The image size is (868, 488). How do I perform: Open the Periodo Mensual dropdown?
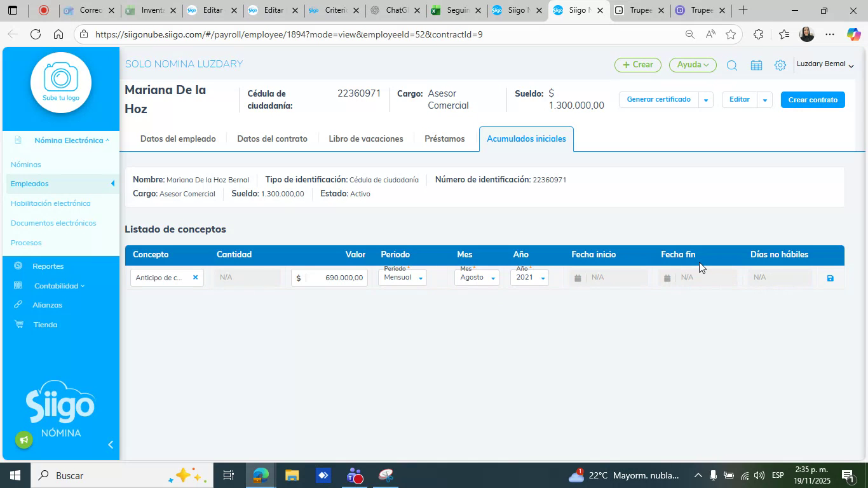pyautogui.click(x=402, y=277)
